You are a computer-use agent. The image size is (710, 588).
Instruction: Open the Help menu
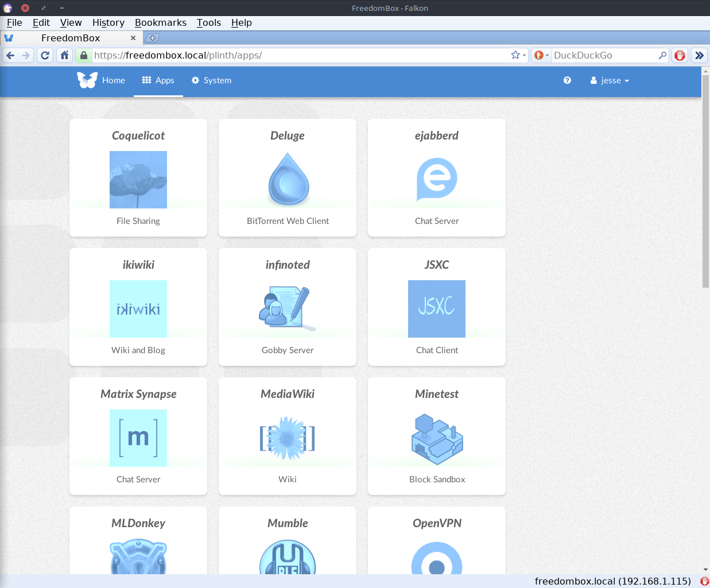point(242,22)
